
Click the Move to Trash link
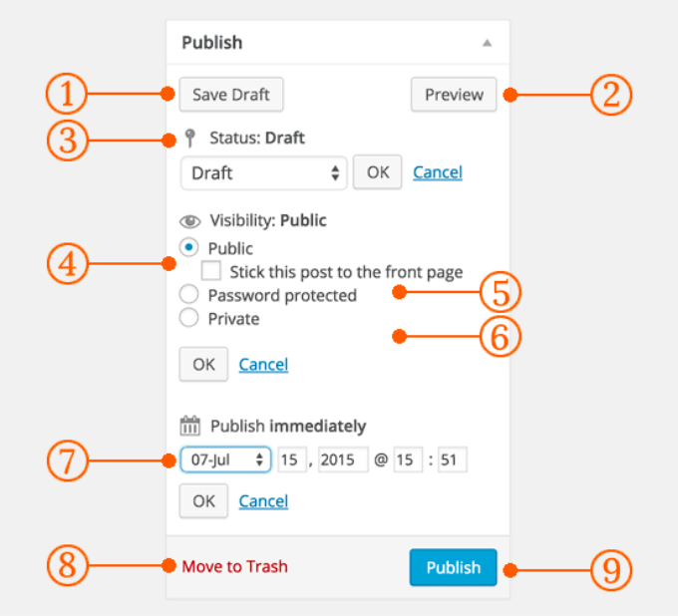tap(234, 566)
